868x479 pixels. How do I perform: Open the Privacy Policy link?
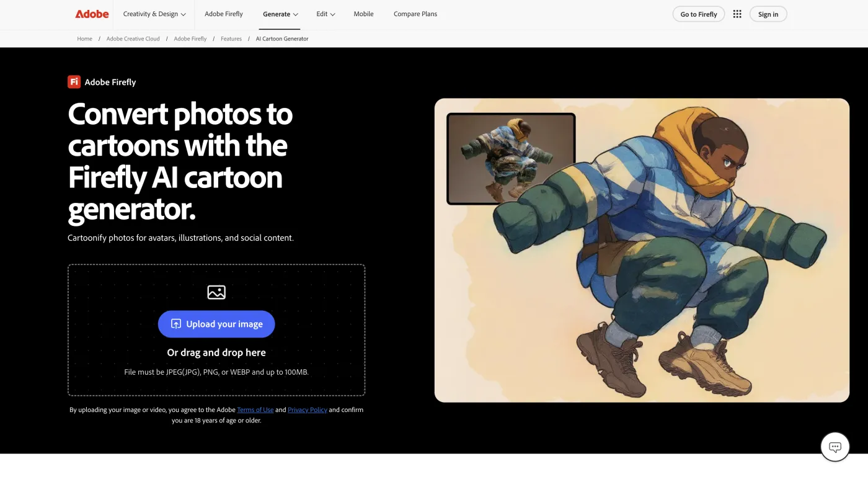pyautogui.click(x=307, y=410)
